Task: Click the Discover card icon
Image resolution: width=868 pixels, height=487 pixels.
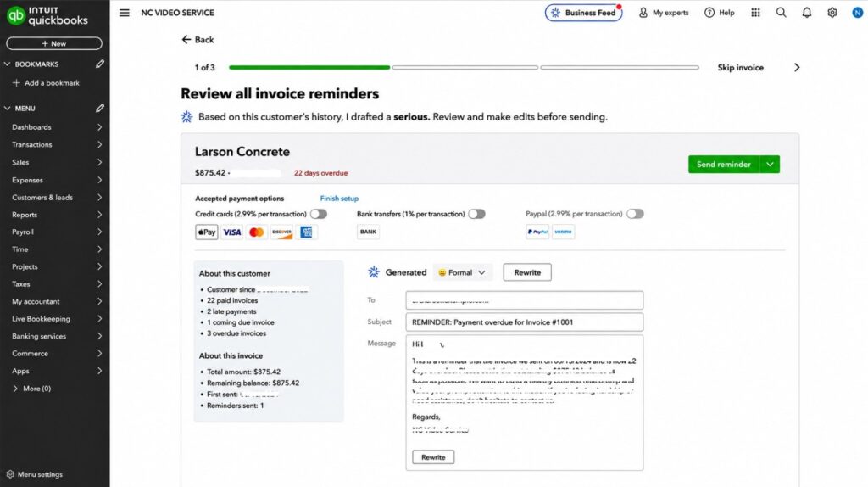Action: 281,232
